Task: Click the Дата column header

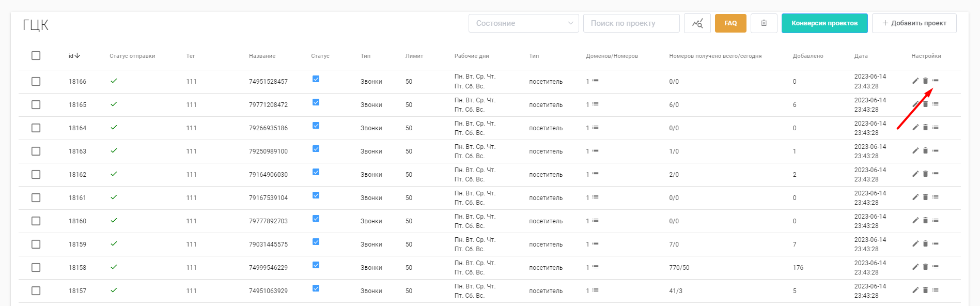Action: (x=861, y=56)
